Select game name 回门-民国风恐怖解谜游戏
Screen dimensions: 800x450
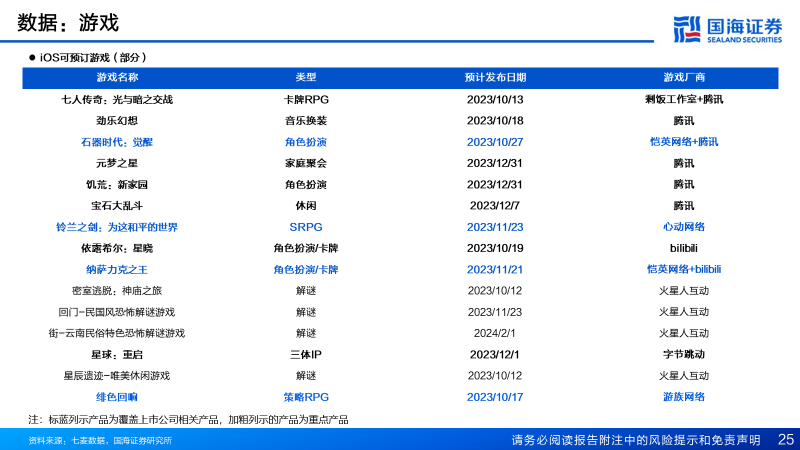(x=117, y=312)
